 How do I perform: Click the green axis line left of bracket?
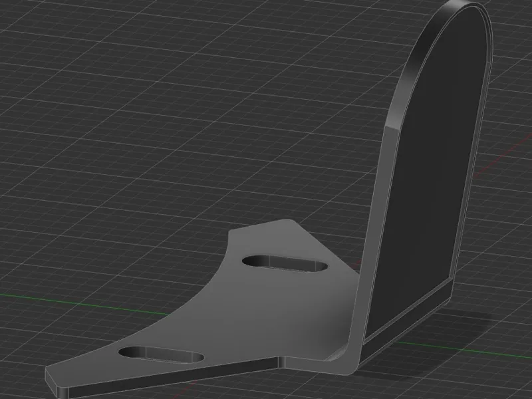pos(85,305)
